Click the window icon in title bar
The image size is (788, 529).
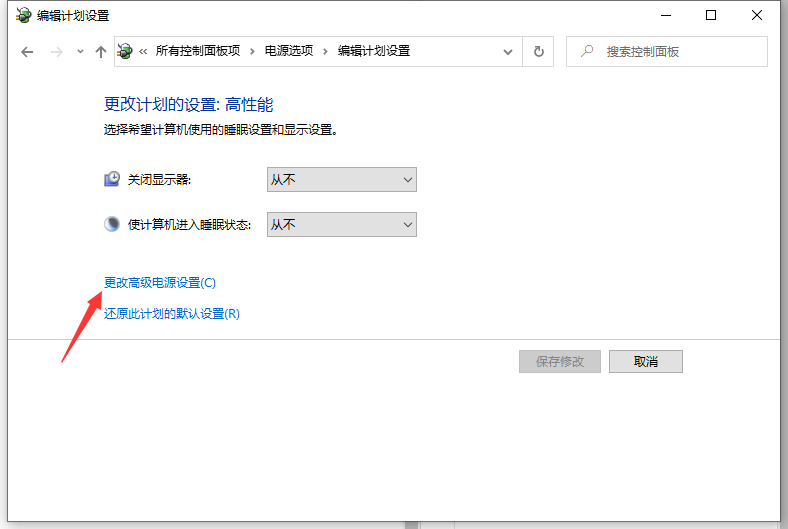point(22,16)
